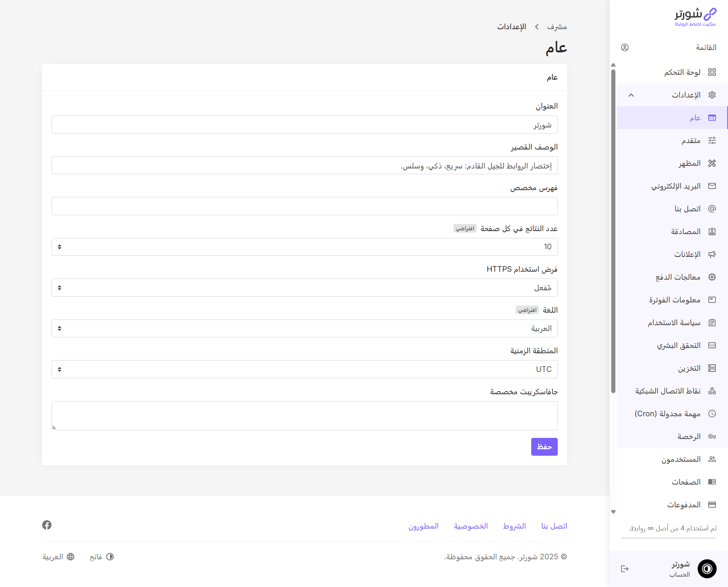Open المستخدمون users menu item
Image resolution: width=728 pixels, height=587 pixels.
(x=681, y=459)
